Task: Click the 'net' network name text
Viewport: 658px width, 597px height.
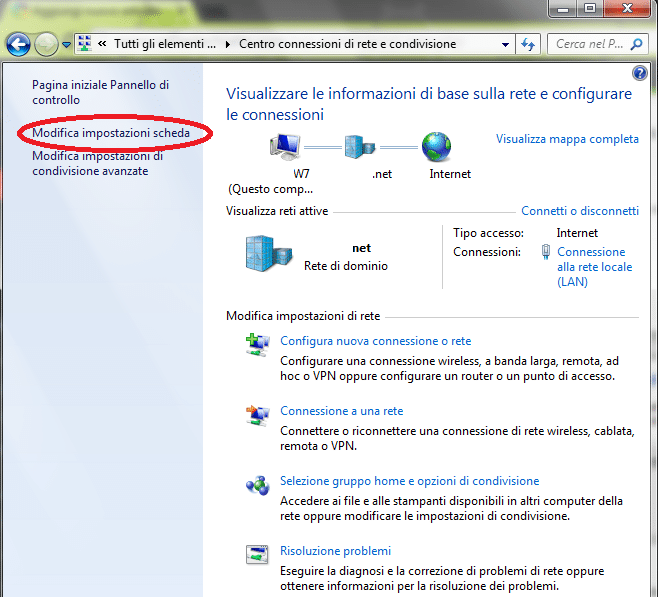Action: tap(361, 248)
